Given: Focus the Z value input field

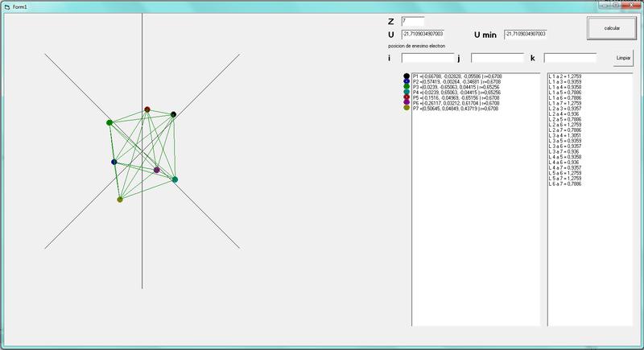Looking at the screenshot, I should [412, 21].
